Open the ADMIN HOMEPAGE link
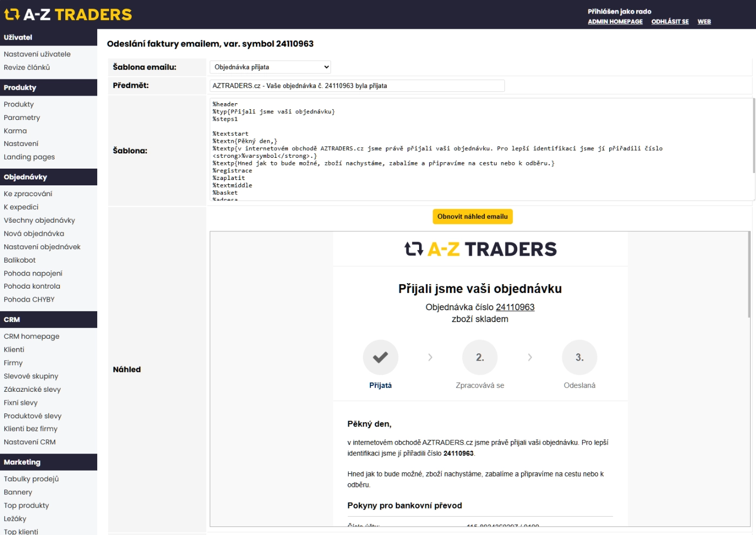The width and height of the screenshot is (756, 535). pos(615,22)
